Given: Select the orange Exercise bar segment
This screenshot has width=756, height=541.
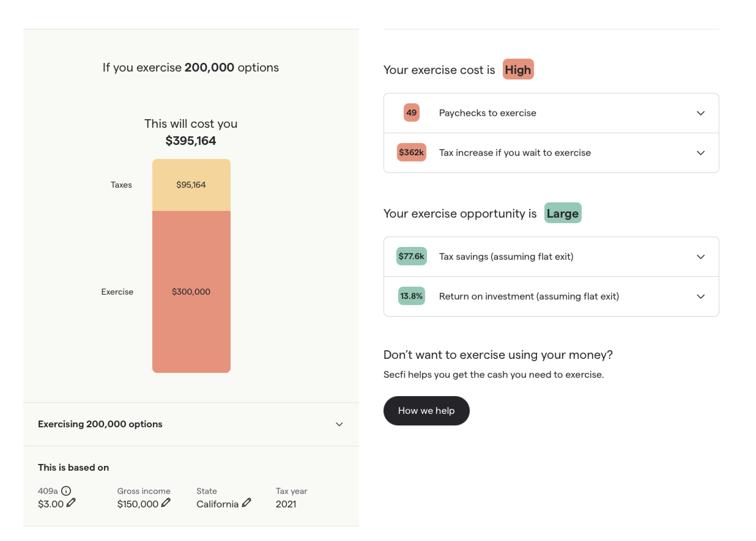Looking at the screenshot, I should tap(191, 292).
